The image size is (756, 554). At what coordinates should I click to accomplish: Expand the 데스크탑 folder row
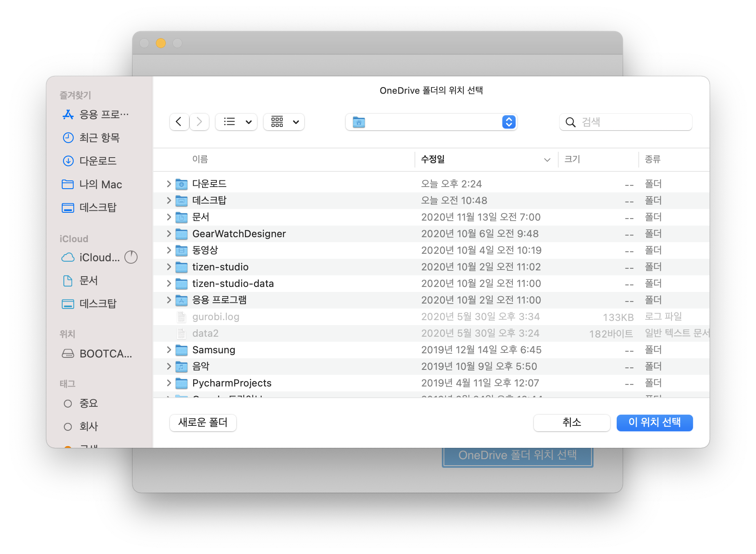(x=169, y=200)
